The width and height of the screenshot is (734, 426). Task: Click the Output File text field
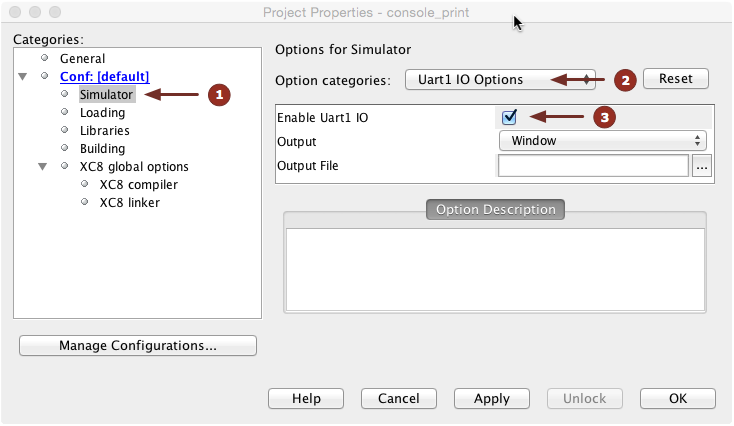(x=592, y=166)
